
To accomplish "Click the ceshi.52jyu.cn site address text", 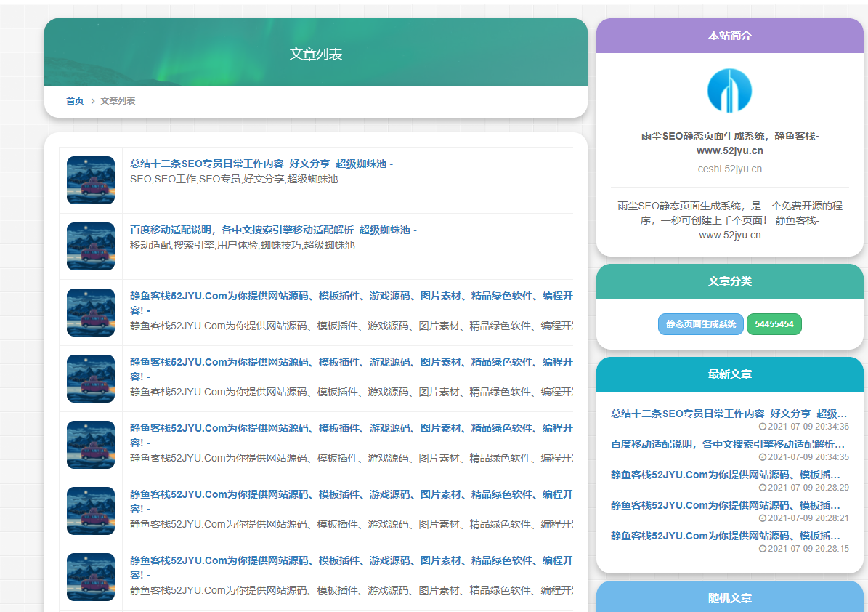I will pos(729,169).
